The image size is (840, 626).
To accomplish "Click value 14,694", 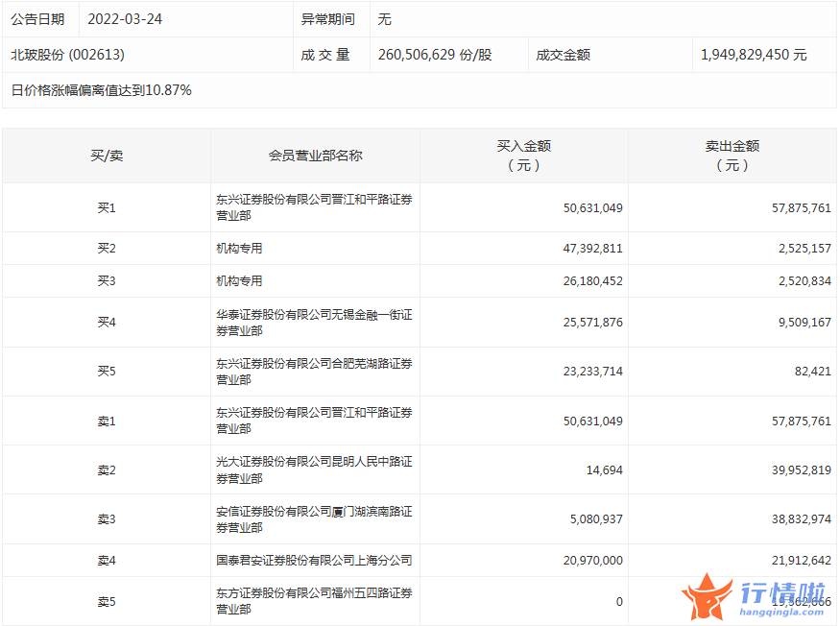I will tap(604, 470).
